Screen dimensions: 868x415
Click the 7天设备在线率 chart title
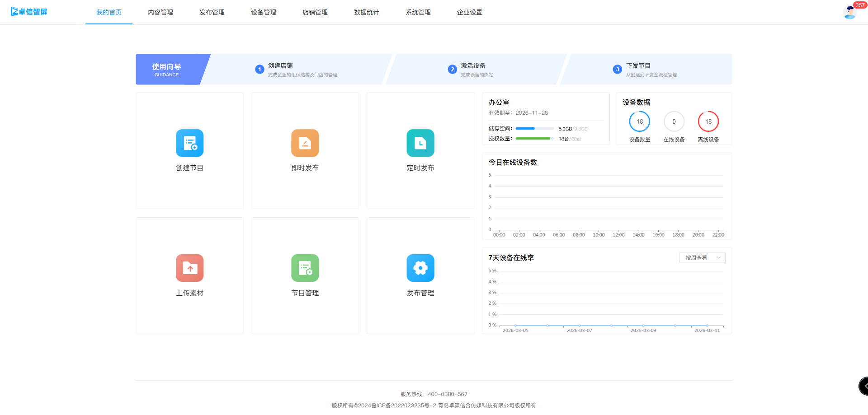pyautogui.click(x=511, y=257)
